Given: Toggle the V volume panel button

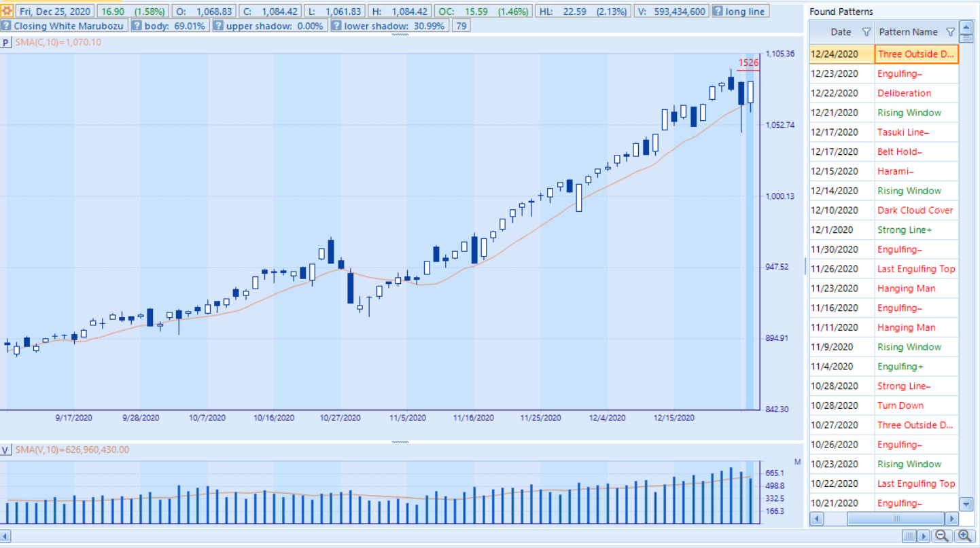Looking at the screenshot, I should click(5, 450).
